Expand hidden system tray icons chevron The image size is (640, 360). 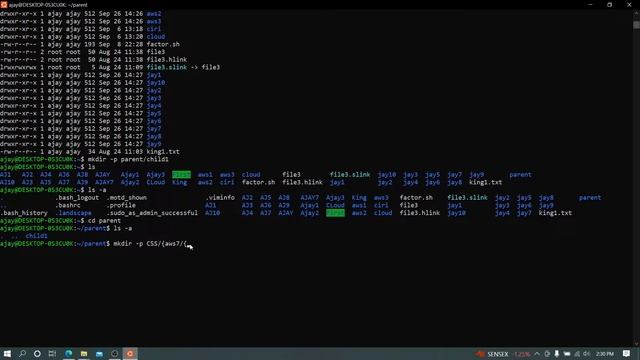click(537, 354)
